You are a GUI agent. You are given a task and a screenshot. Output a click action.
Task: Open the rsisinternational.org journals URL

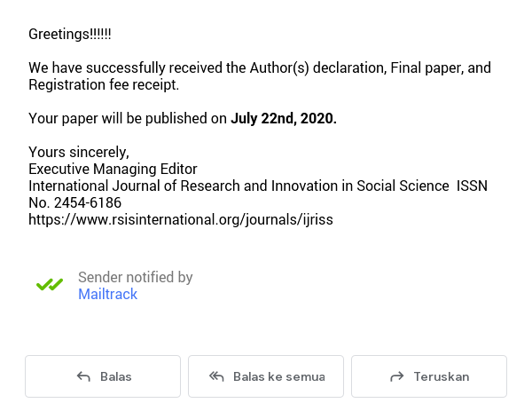click(181, 220)
